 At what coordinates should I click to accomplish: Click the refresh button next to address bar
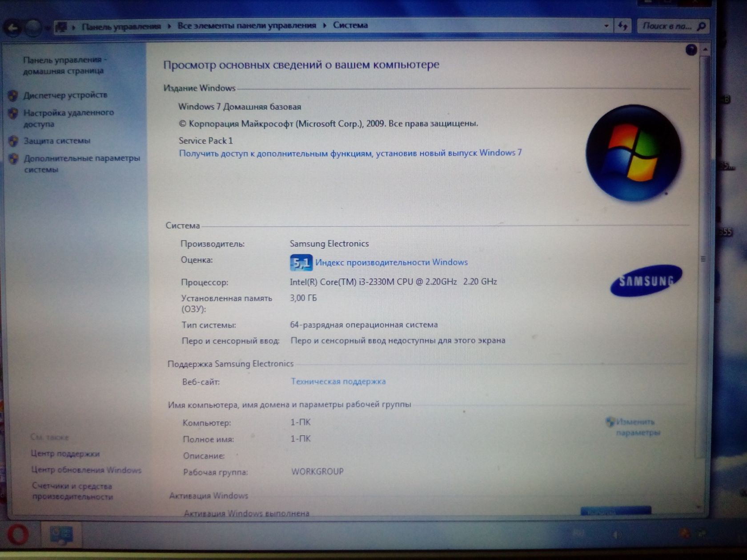tap(622, 26)
